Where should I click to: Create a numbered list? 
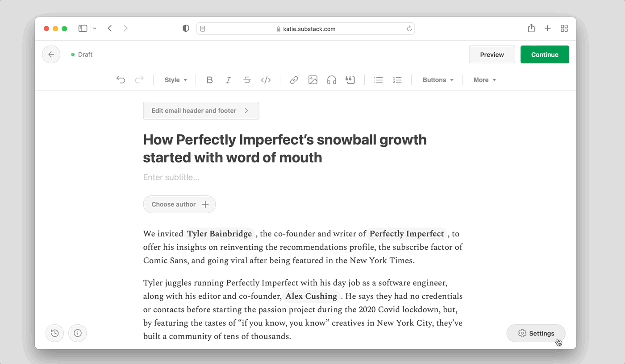[397, 80]
